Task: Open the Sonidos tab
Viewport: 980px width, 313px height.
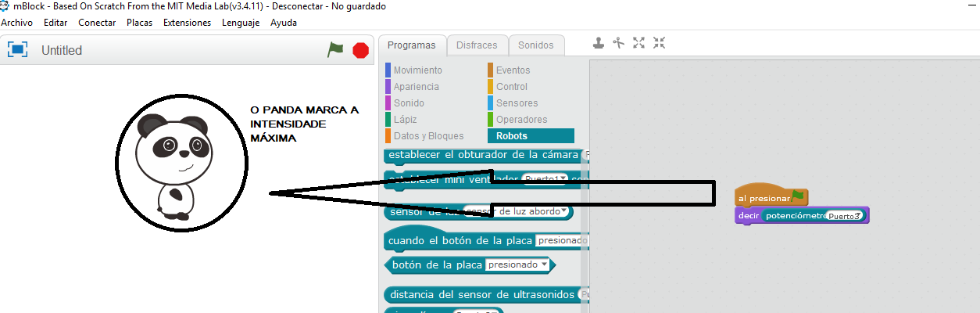Action: (x=536, y=45)
